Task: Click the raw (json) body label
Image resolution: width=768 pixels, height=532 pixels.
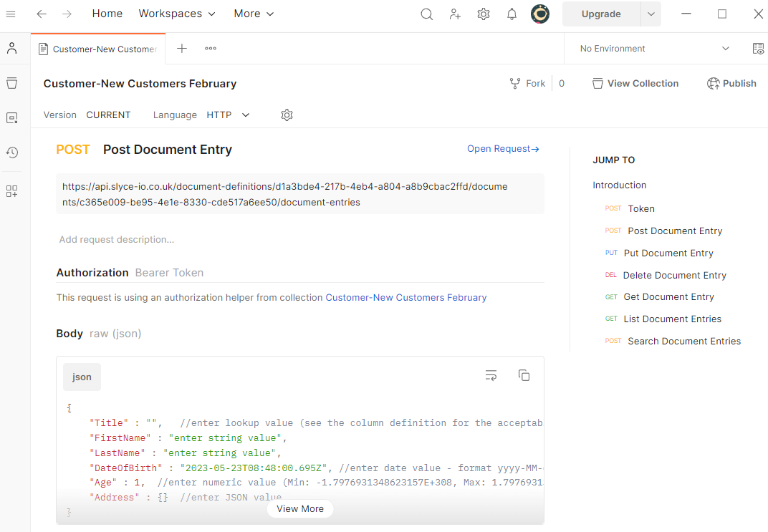Action: [x=115, y=334]
